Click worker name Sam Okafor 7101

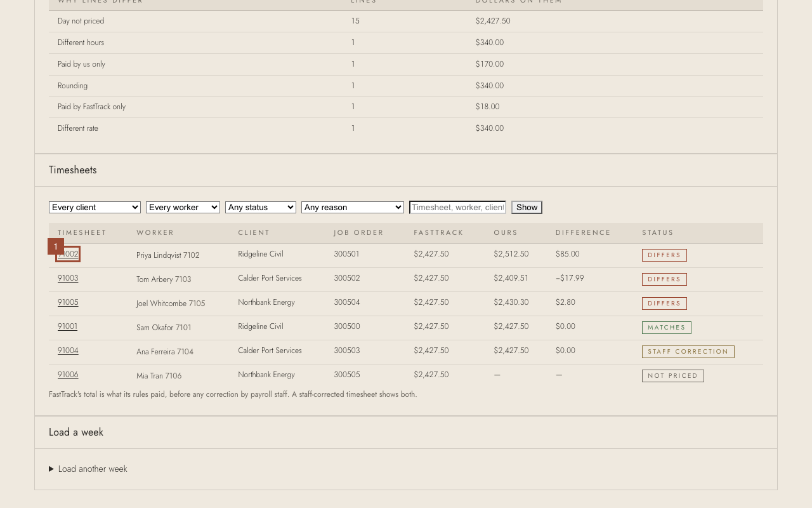pos(164,328)
